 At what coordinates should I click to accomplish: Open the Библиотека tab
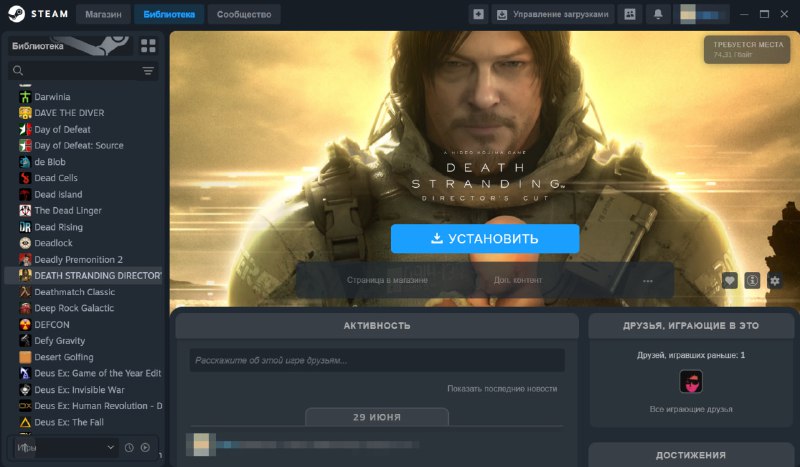pyautogui.click(x=169, y=14)
